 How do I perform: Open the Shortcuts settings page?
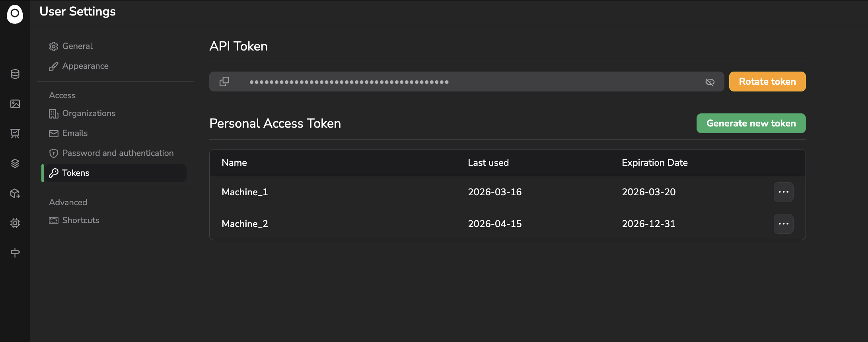pos(74,220)
